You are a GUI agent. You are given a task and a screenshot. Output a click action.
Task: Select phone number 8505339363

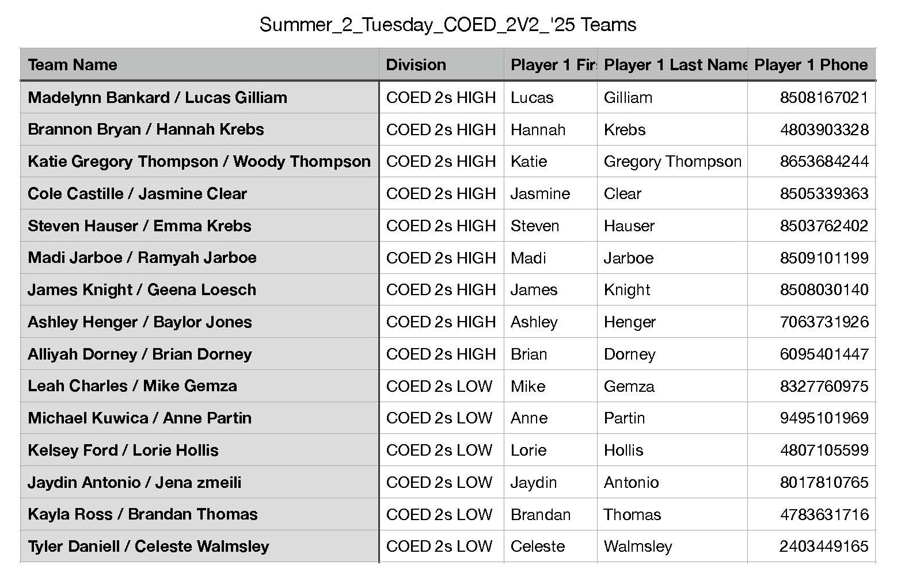coord(811,193)
